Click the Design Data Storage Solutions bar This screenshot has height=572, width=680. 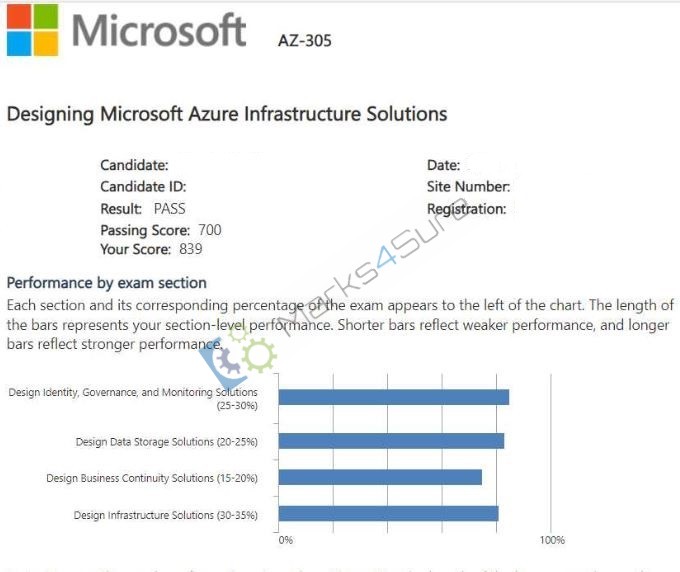(391, 441)
